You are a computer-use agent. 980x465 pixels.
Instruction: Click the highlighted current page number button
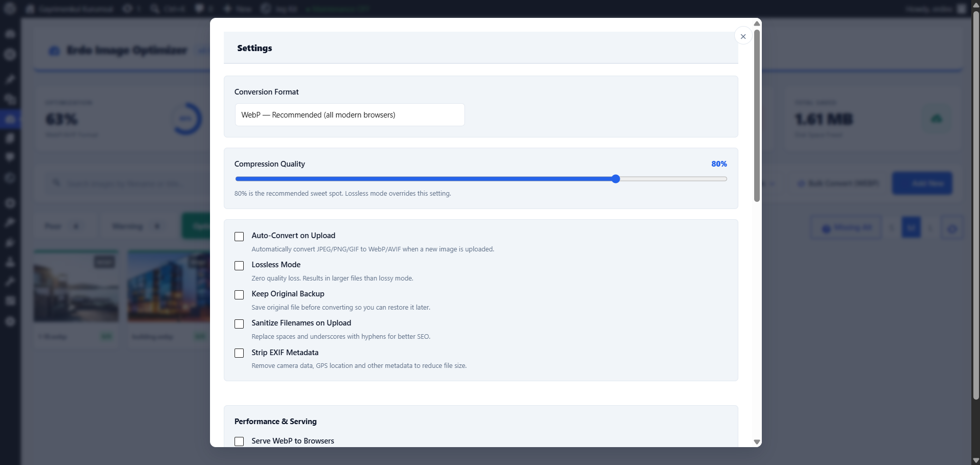tap(911, 227)
